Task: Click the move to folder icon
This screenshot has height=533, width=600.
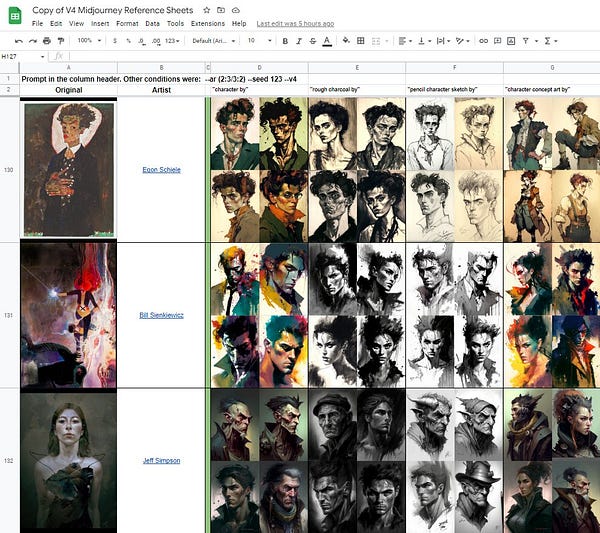Action: (x=221, y=10)
